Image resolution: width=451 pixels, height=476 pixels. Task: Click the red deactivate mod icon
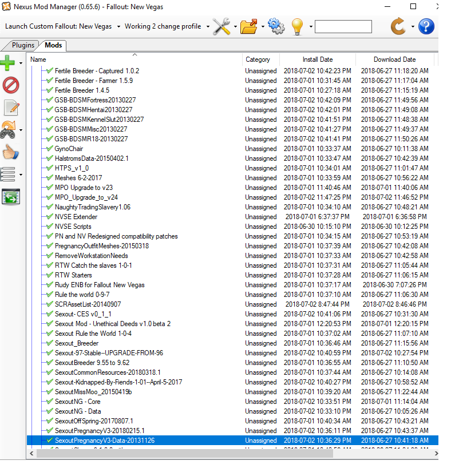pyautogui.click(x=11, y=85)
